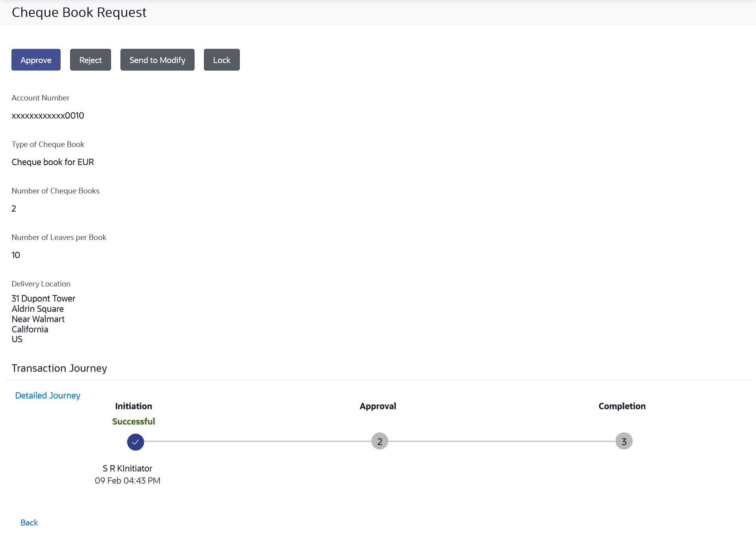The width and height of the screenshot is (756, 541).
Task: Select the Completion step 3 circle
Action: point(624,441)
